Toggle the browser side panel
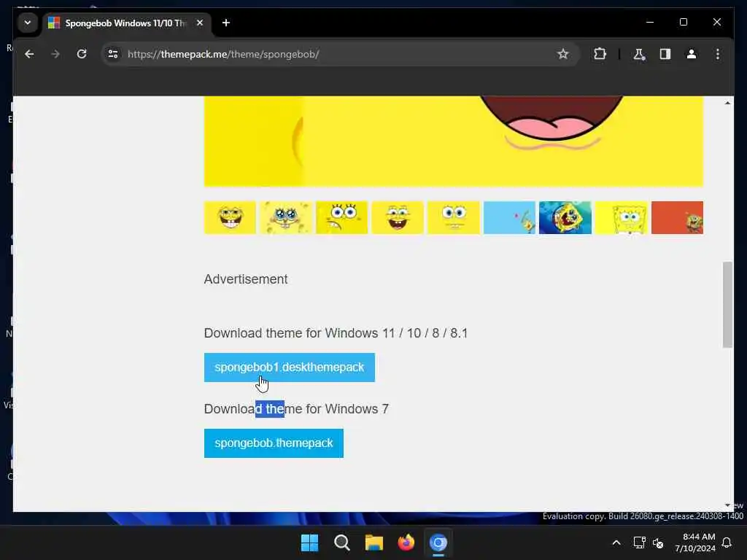The image size is (747, 560). (x=665, y=54)
